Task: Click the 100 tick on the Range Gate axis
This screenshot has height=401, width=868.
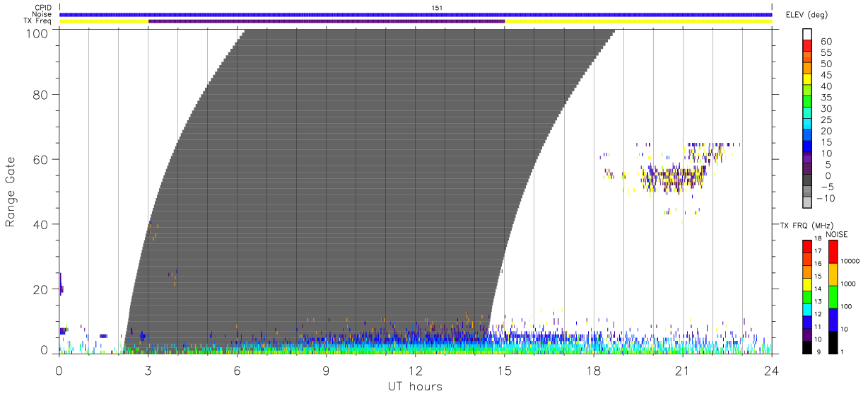Action: tap(37, 33)
